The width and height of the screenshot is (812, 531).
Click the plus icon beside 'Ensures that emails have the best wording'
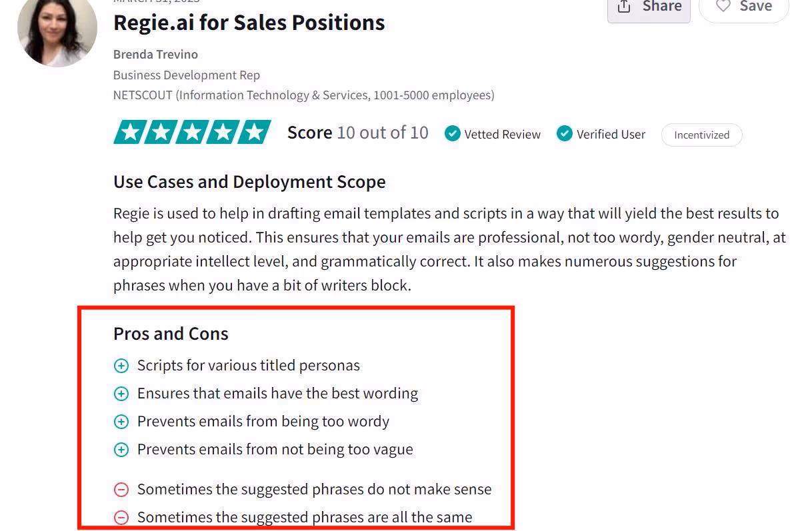click(121, 394)
